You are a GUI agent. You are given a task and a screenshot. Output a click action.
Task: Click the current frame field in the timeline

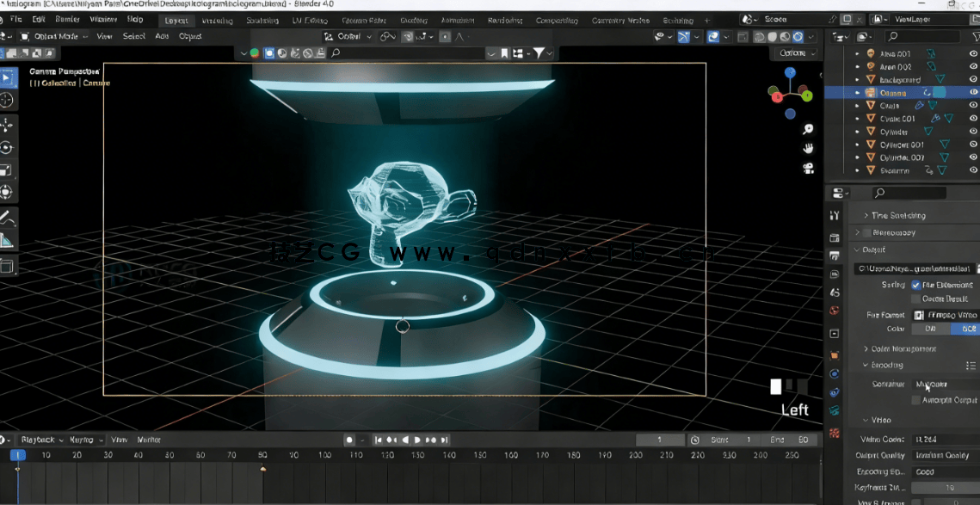(x=661, y=439)
